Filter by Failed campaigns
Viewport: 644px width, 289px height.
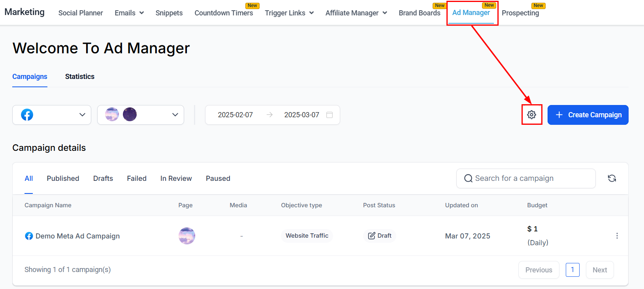137,178
